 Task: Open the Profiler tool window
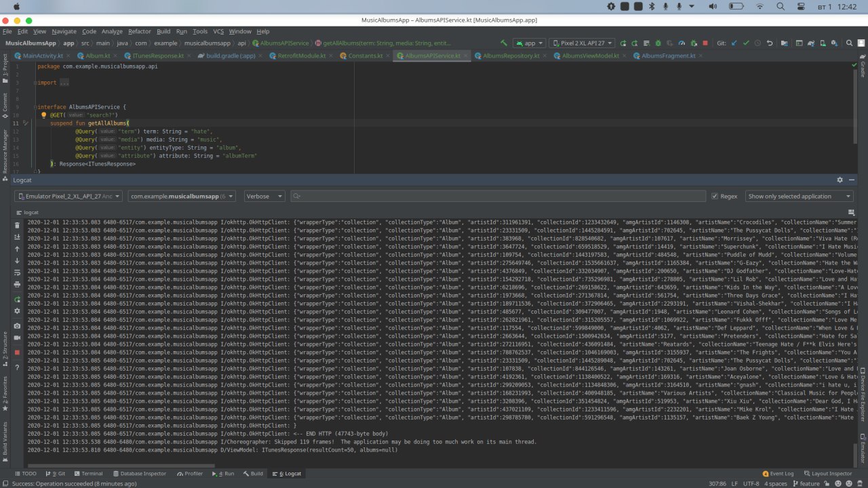[x=190, y=474]
